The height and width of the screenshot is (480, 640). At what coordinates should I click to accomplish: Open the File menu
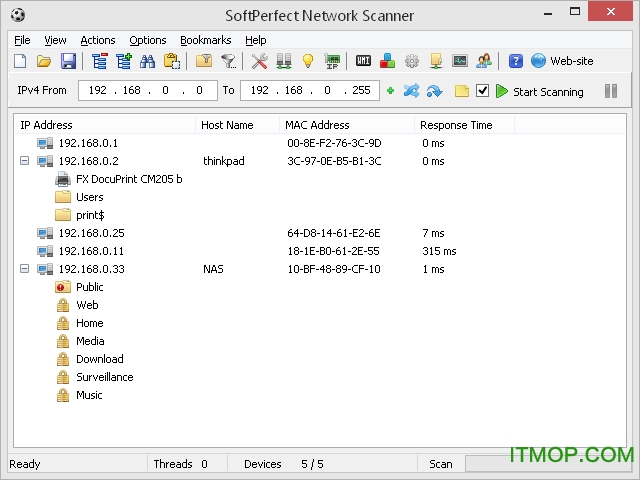[x=22, y=40]
